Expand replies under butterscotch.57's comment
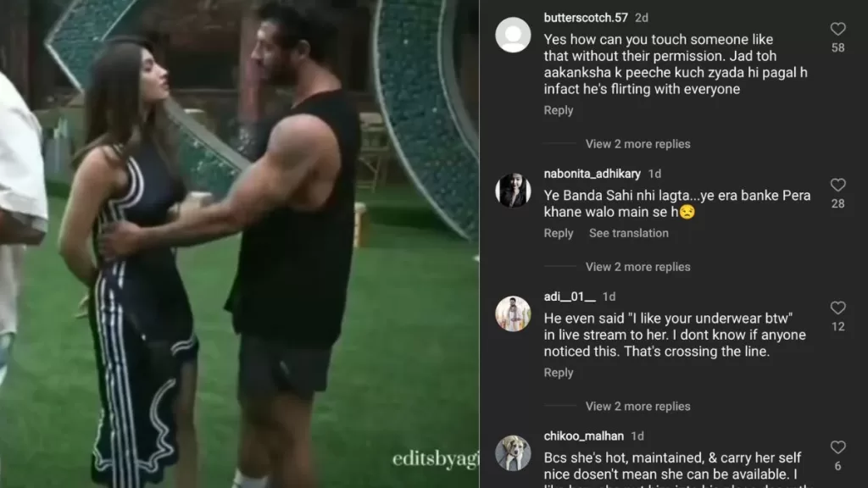This screenshot has width=868, height=488. tap(637, 144)
